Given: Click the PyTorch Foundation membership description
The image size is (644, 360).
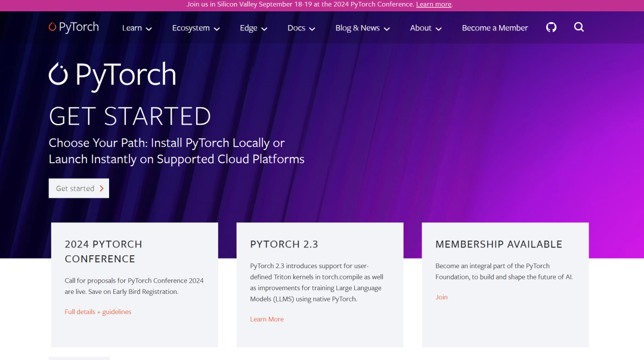Looking at the screenshot, I should coord(504,271).
